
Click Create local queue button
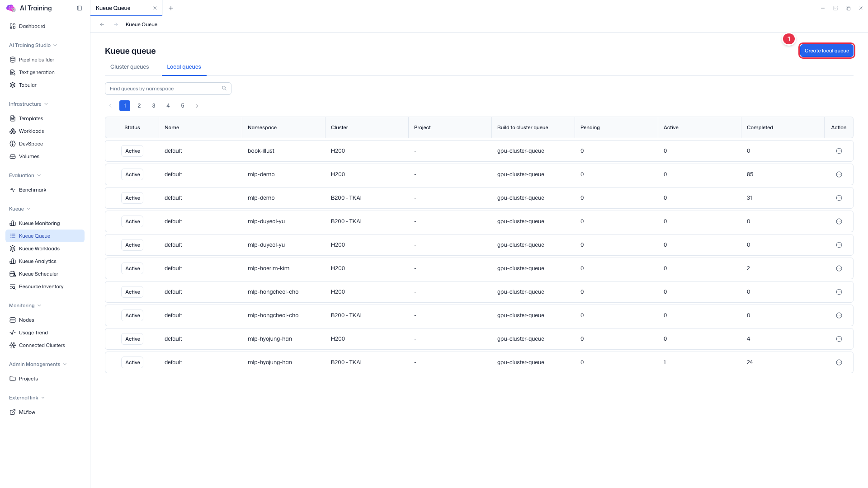tap(826, 51)
